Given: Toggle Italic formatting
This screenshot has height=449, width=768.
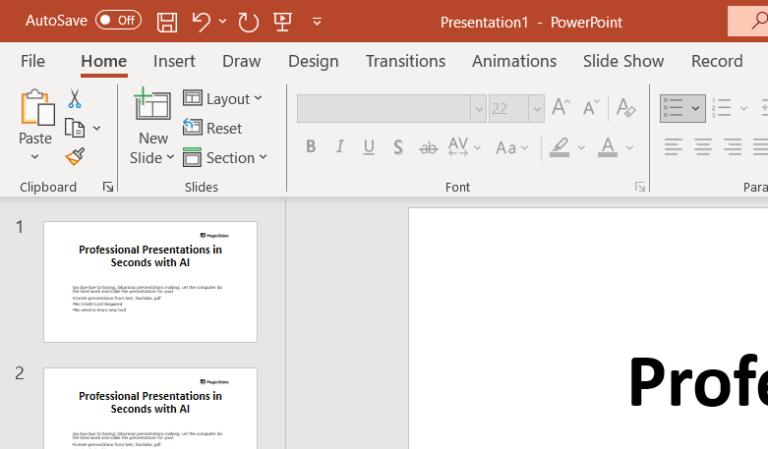Looking at the screenshot, I should coord(339,146).
